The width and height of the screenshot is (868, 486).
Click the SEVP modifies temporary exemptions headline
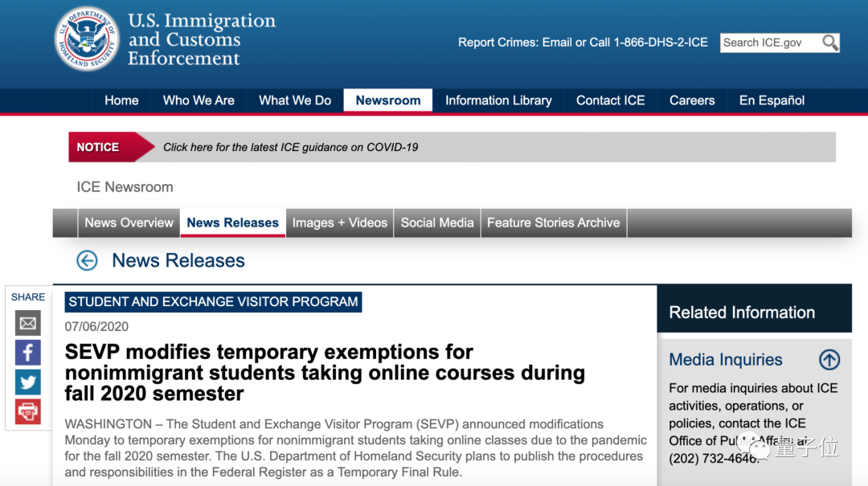(x=325, y=373)
